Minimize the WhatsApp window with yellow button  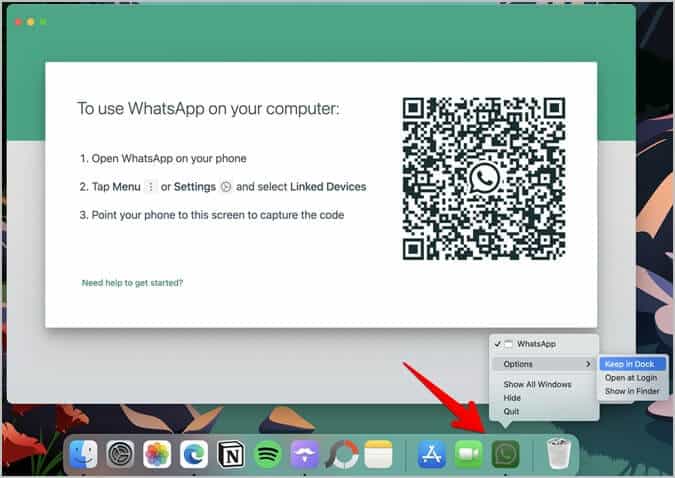[31, 22]
